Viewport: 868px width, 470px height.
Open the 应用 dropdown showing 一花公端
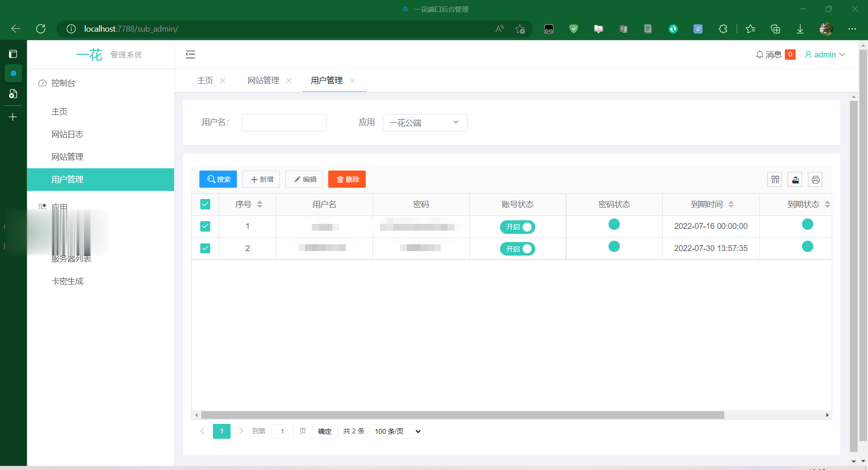point(425,123)
